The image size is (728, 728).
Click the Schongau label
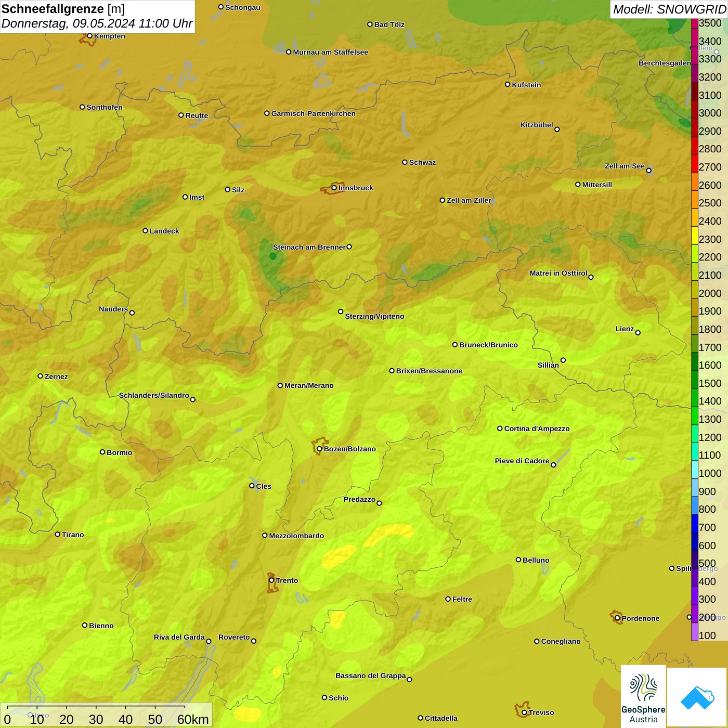[243, 7]
